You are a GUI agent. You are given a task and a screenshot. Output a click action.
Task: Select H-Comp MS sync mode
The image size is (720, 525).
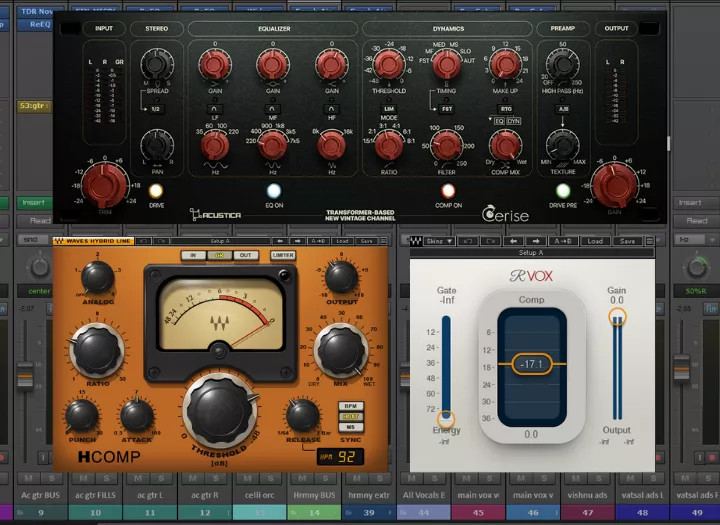click(x=351, y=427)
